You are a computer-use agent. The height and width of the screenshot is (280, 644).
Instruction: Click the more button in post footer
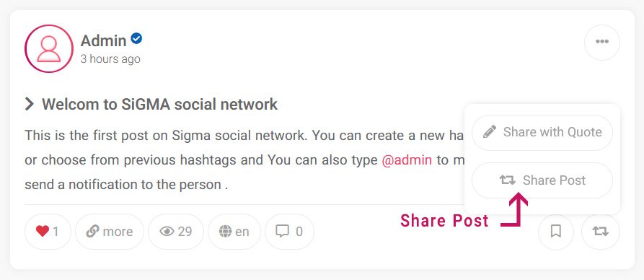pyautogui.click(x=110, y=232)
